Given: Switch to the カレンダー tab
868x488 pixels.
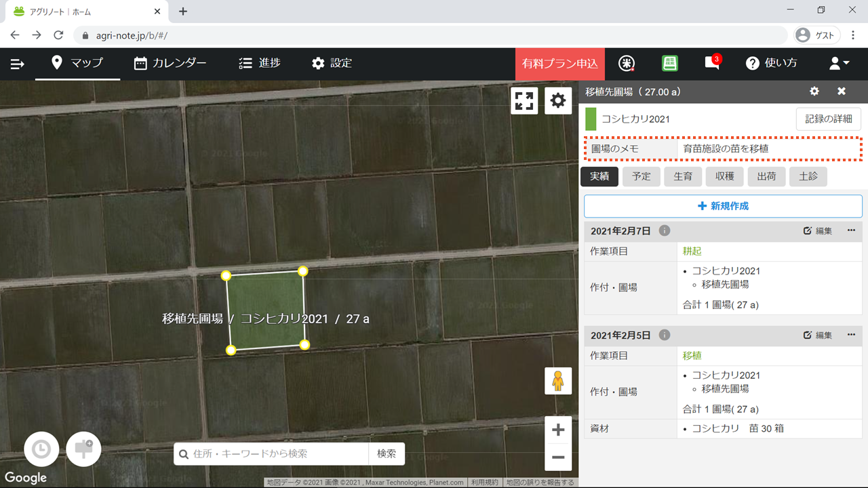Looking at the screenshot, I should [x=170, y=63].
